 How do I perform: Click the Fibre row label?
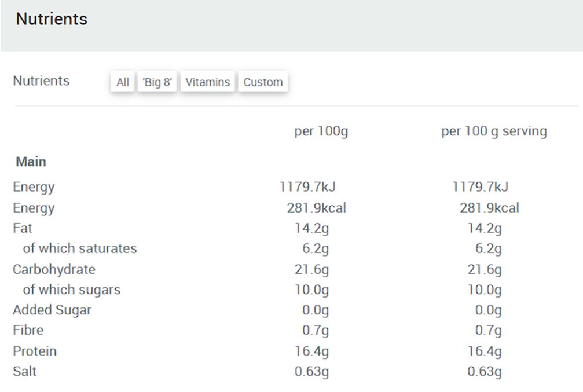coord(28,330)
